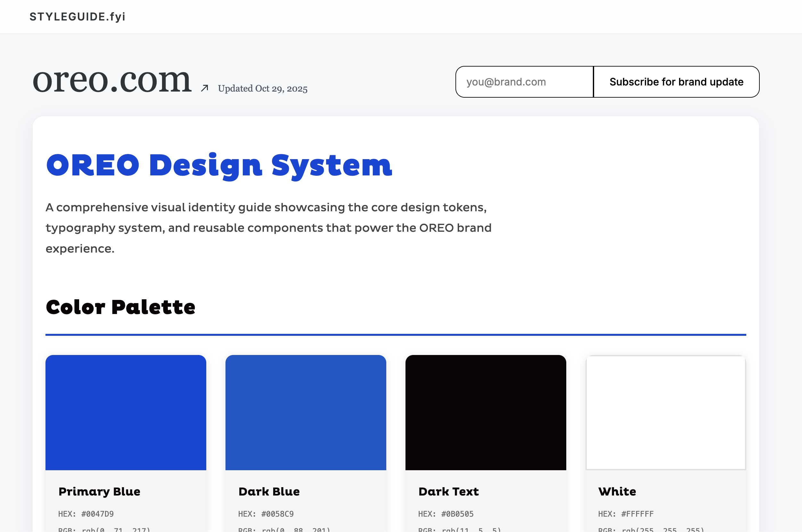Copy the hex value #0B0505
The height and width of the screenshot is (532, 802).
tap(457, 514)
